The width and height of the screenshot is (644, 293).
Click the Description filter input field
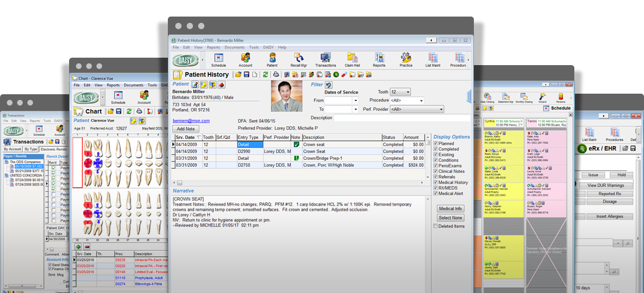coord(402,118)
